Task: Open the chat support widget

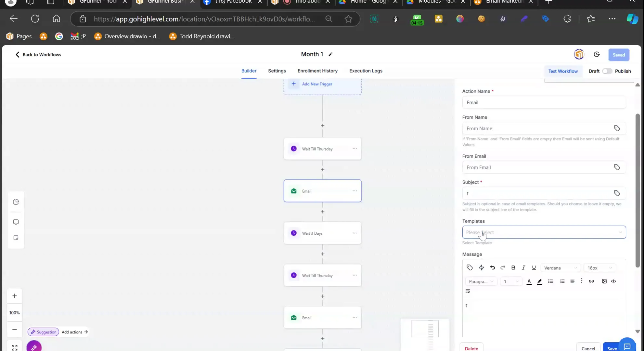Action: [627, 345]
